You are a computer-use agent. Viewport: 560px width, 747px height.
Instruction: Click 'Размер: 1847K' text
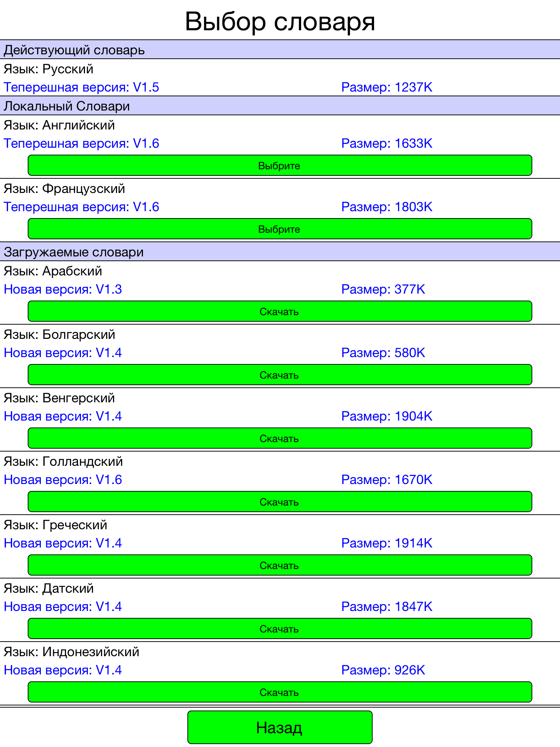click(x=387, y=607)
